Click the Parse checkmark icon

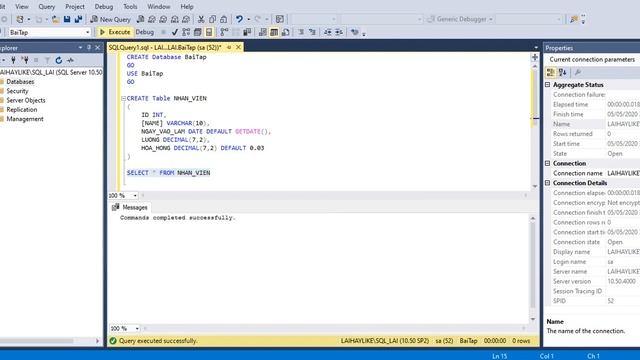[175, 32]
